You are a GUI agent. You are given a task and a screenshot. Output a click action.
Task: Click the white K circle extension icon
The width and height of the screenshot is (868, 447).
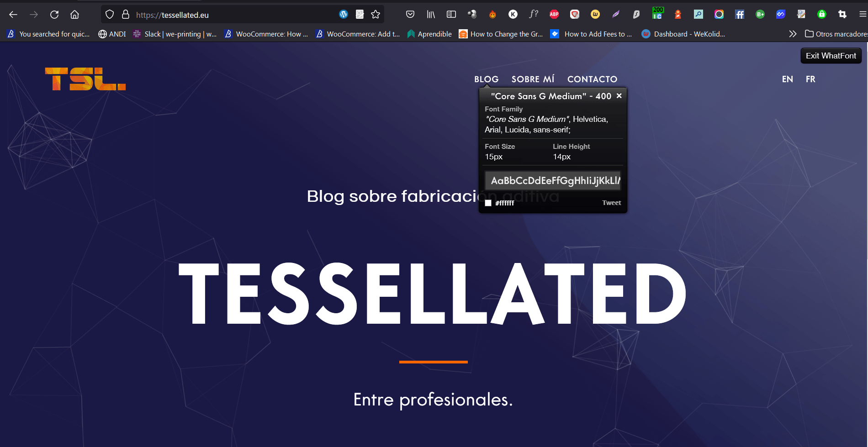click(513, 15)
